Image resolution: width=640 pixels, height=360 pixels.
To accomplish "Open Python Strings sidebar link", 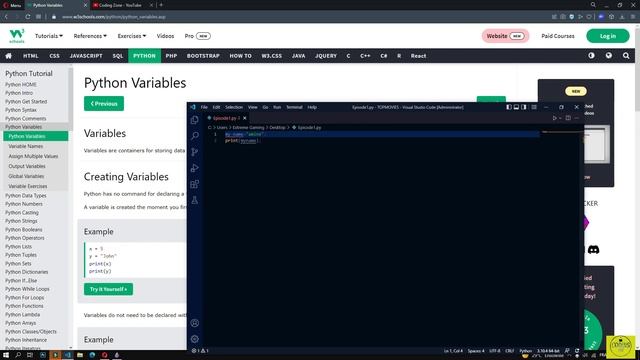I will [21, 221].
